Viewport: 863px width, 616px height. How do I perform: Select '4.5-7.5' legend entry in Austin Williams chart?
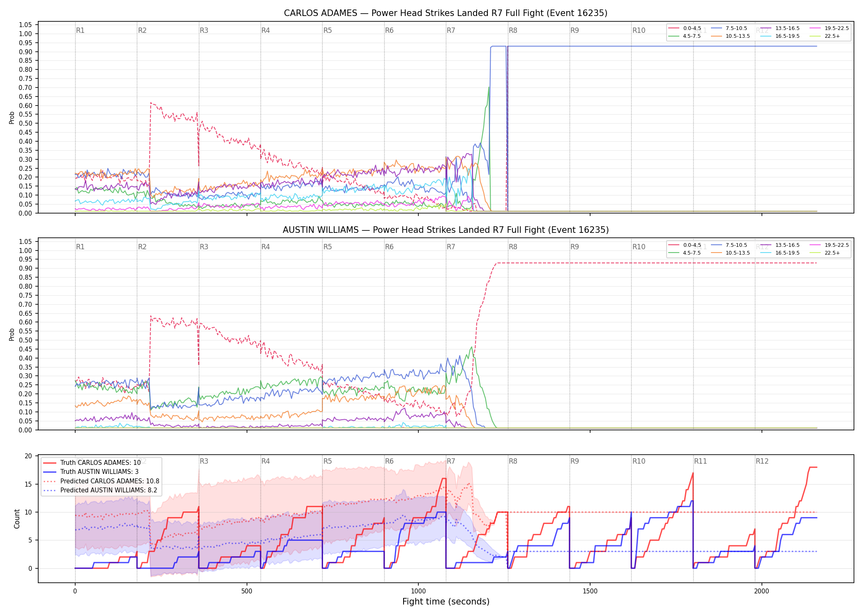pyautogui.click(x=685, y=253)
